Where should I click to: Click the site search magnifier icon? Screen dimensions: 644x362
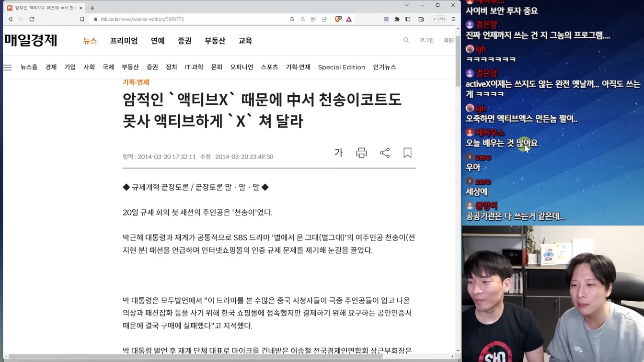click(x=406, y=40)
